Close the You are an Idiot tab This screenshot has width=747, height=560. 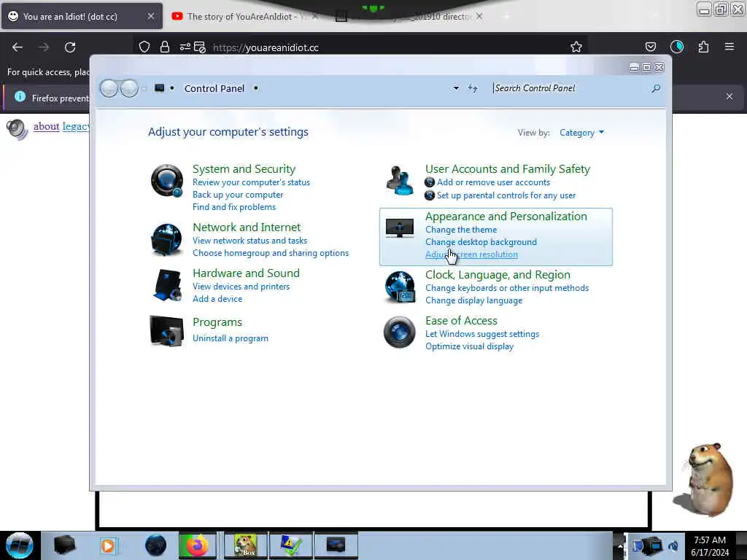coord(150,16)
